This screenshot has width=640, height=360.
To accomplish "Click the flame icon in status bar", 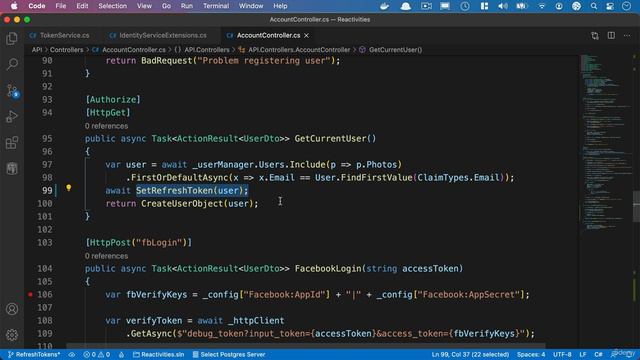I will pos(121,354).
